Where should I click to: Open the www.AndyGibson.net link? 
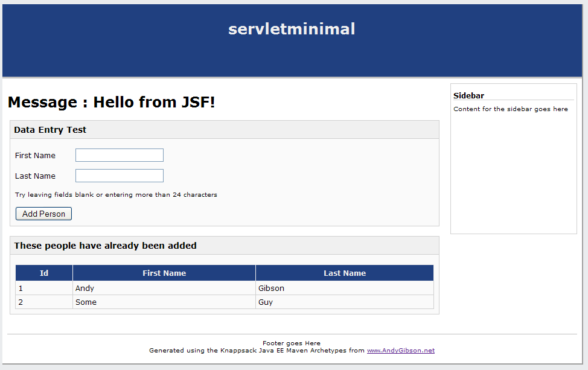400,351
